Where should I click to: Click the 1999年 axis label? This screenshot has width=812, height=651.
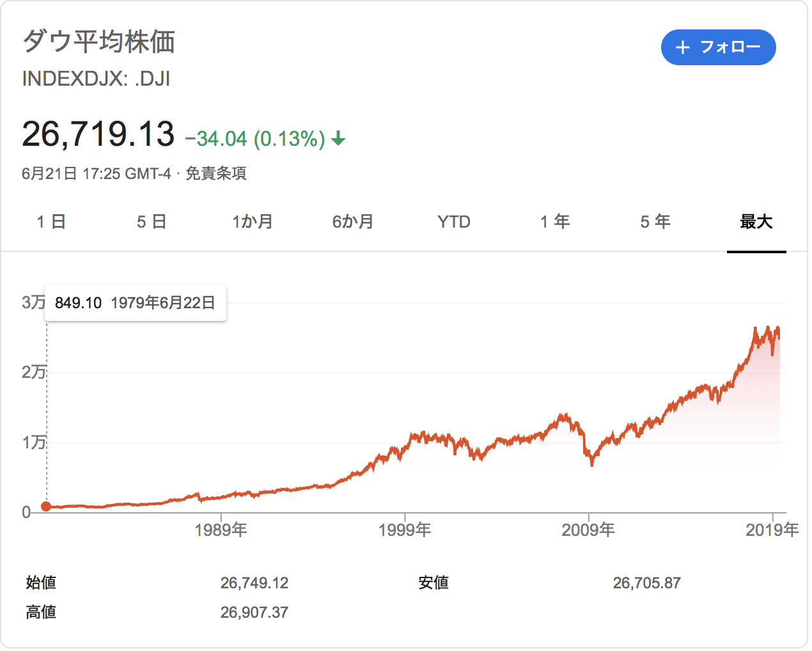pos(405,529)
